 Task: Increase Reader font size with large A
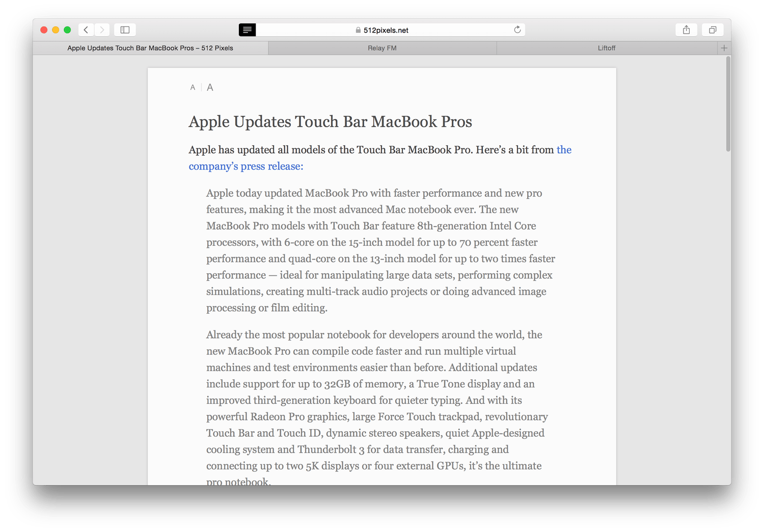(x=210, y=88)
